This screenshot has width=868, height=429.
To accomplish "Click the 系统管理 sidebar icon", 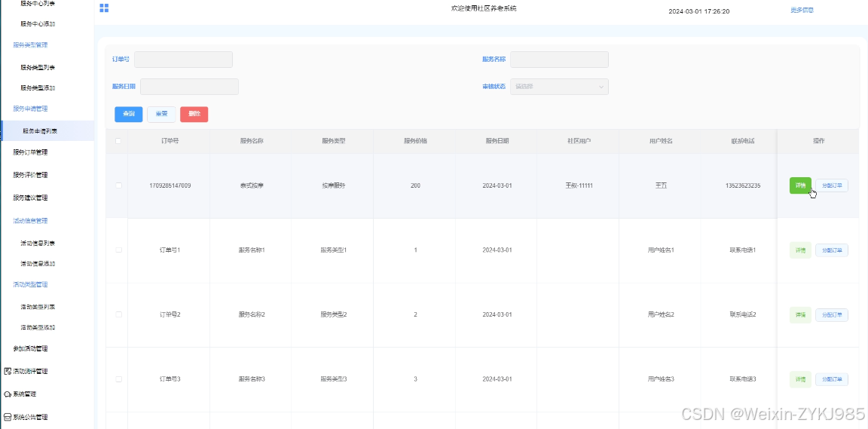I will coord(8,394).
